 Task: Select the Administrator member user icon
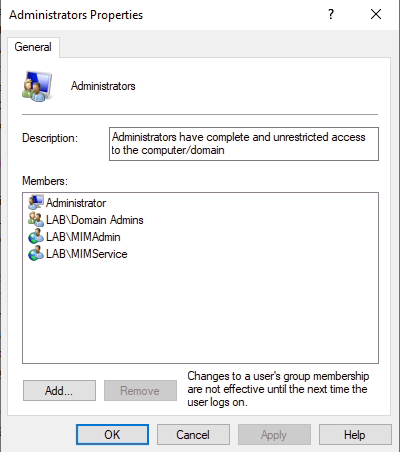point(36,202)
